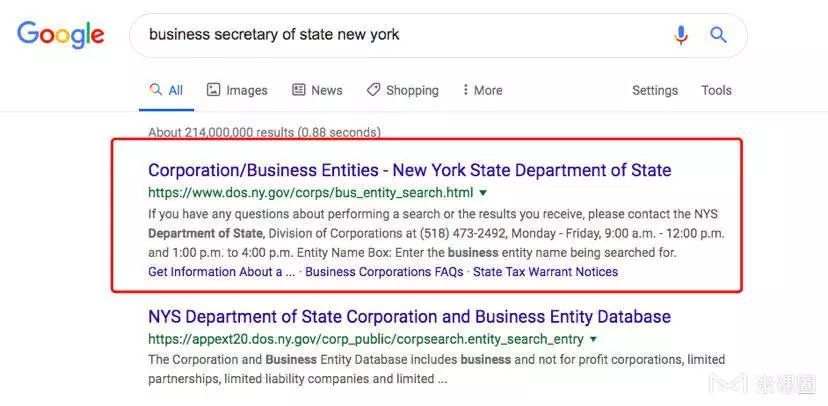
Task: Click the blue search magnifier icon
Action: point(718,35)
